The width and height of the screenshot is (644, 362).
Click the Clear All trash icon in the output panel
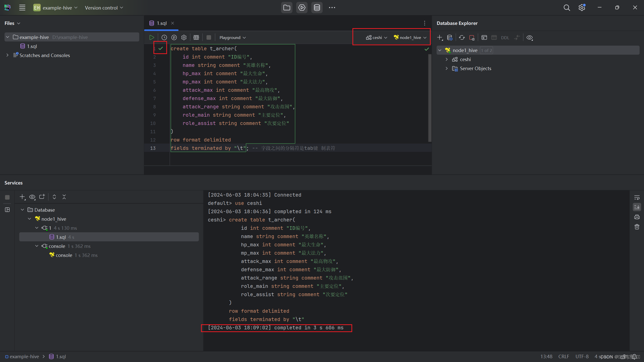pyautogui.click(x=637, y=227)
